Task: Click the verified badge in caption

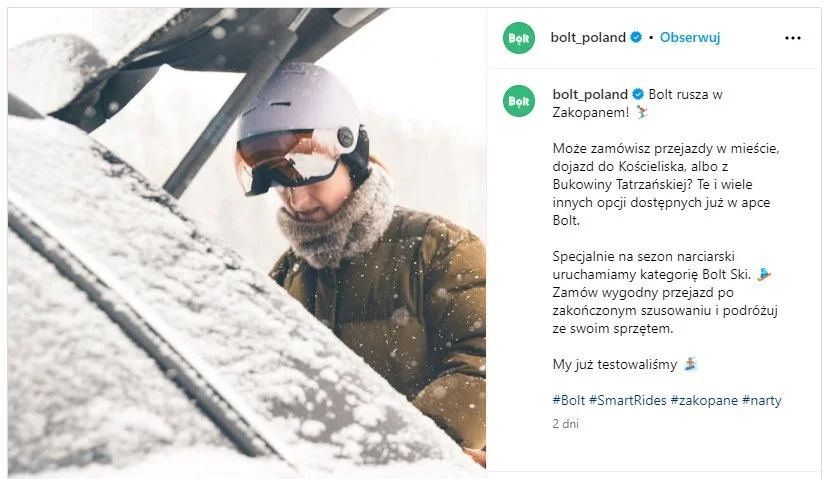Action: point(638,95)
